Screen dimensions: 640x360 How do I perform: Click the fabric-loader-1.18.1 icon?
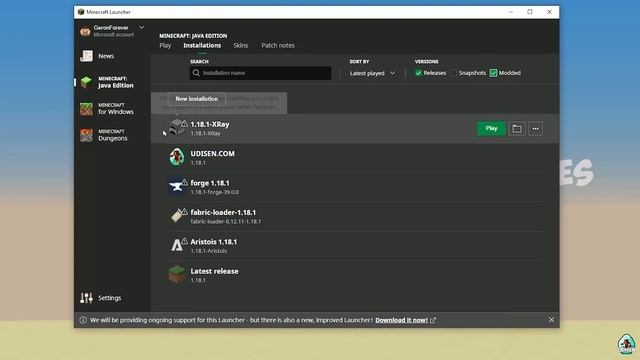click(176, 216)
